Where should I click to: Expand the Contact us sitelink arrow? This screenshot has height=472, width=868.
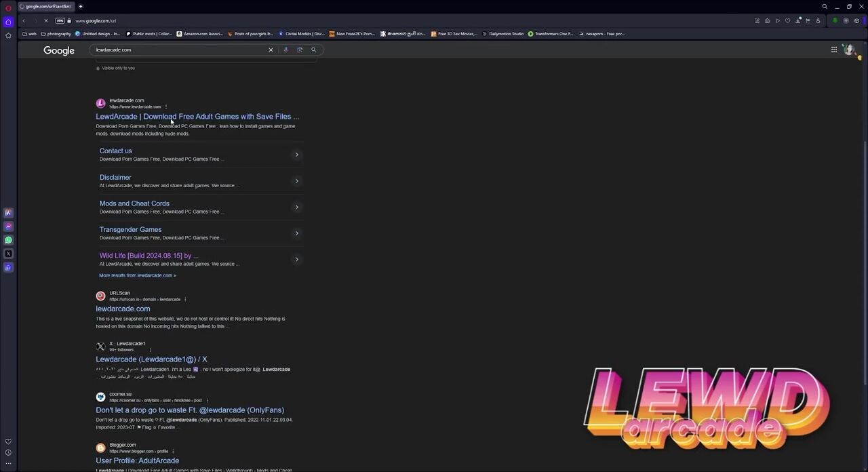(x=296, y=155)
